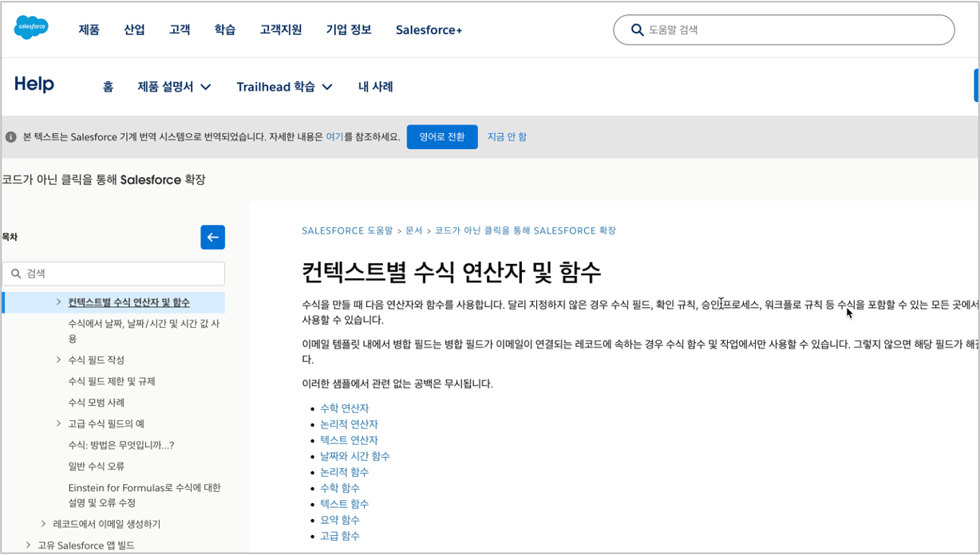The image size is (980, 555).
Task: Open the top navigation 학습 menu
Action: click(x=225, y=30)
